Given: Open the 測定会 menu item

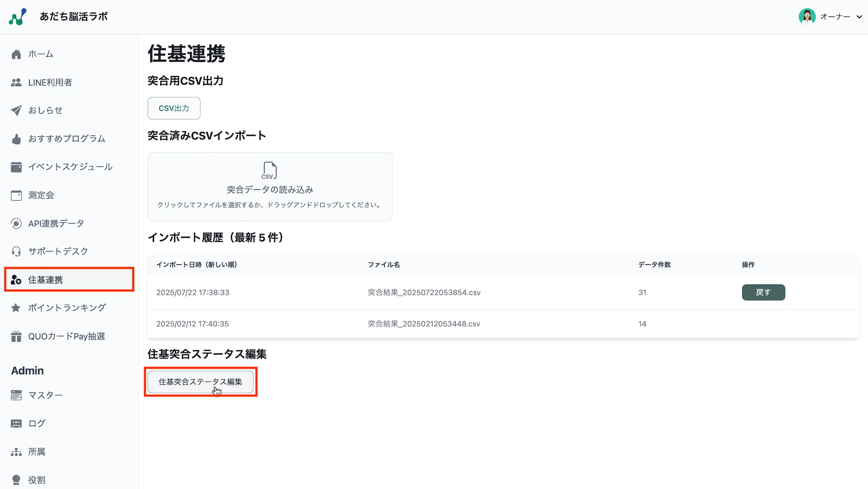Looking at the screenshot, I should [x=41, y=195].
